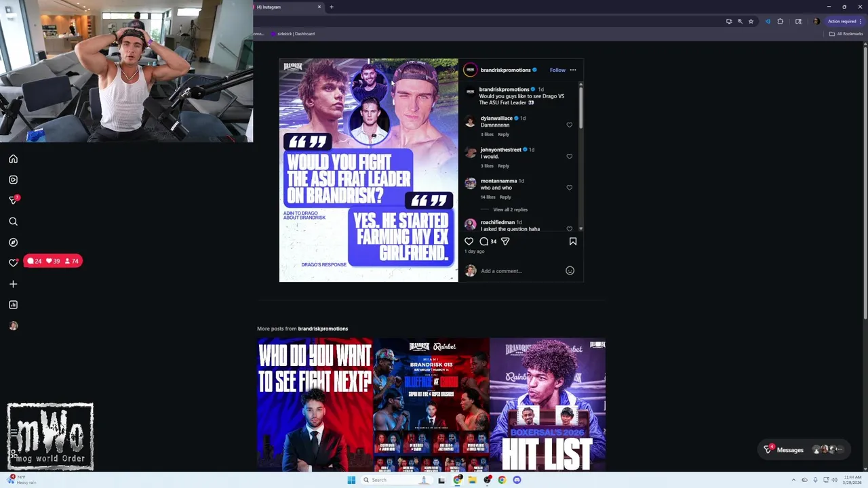Bookmark this page with star icon
The image size is (868, 488).
(x=751, y=21)
